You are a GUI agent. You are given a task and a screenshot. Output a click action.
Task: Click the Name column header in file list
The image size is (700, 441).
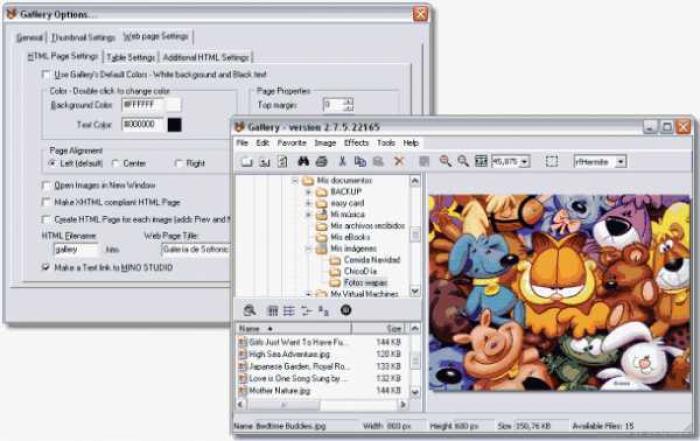point(294,329)
